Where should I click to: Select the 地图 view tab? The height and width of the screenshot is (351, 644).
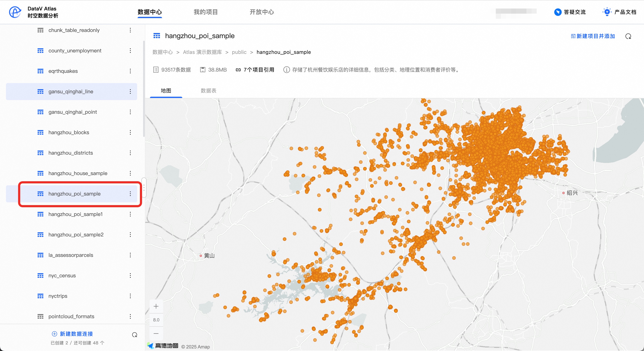[166, 91]
